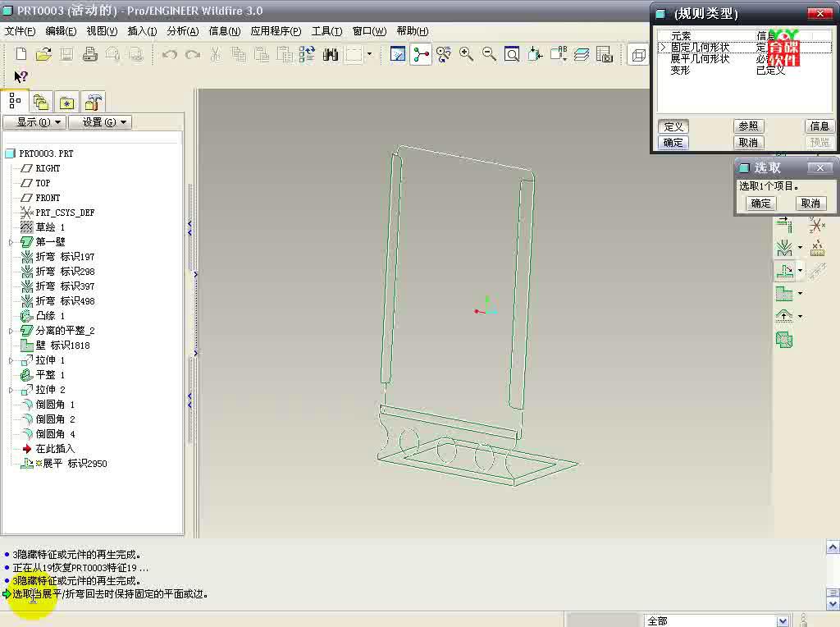Click the Zoom In magnifier icon
The image size is (840, 627).
click(466, 54)
